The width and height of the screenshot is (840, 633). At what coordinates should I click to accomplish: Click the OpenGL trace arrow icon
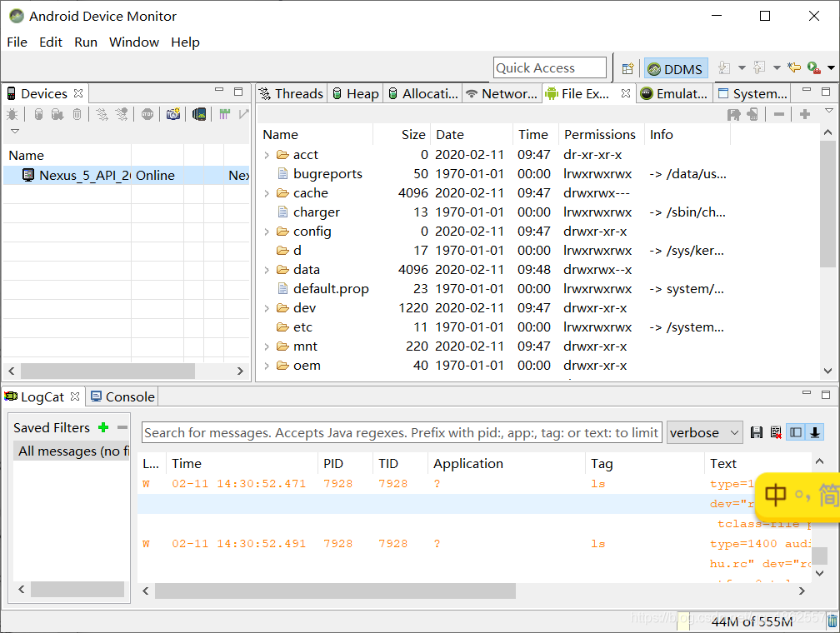[x=243, y=114]
